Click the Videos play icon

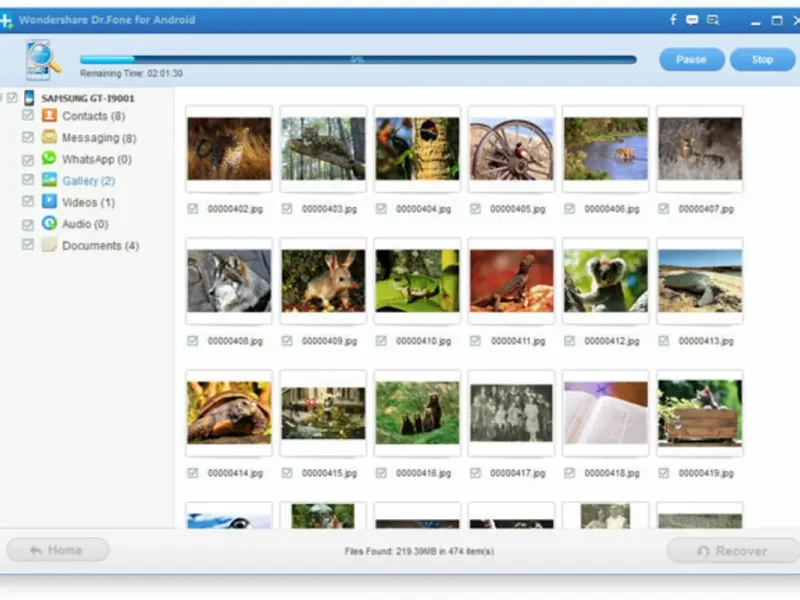point(49,201)
